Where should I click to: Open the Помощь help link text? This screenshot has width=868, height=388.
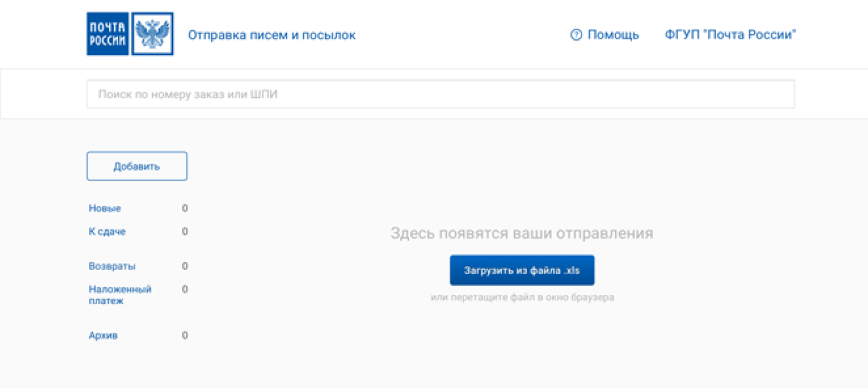tap(613, 35)
